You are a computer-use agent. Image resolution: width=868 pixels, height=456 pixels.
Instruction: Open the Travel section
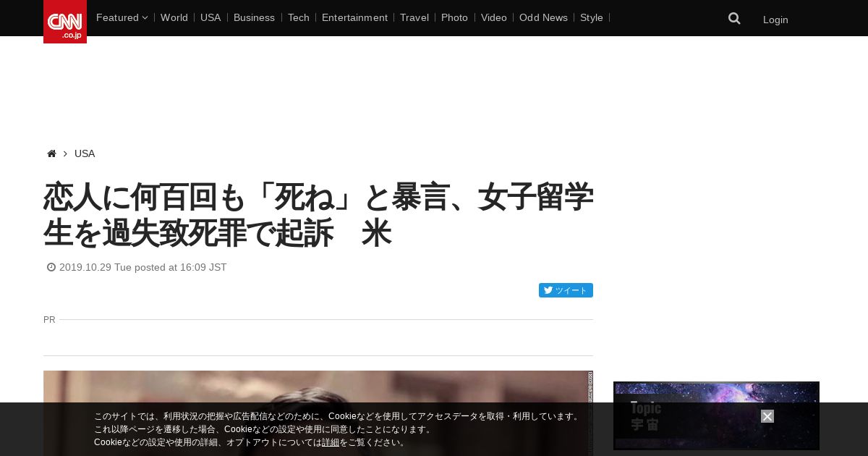click(414, 17)
